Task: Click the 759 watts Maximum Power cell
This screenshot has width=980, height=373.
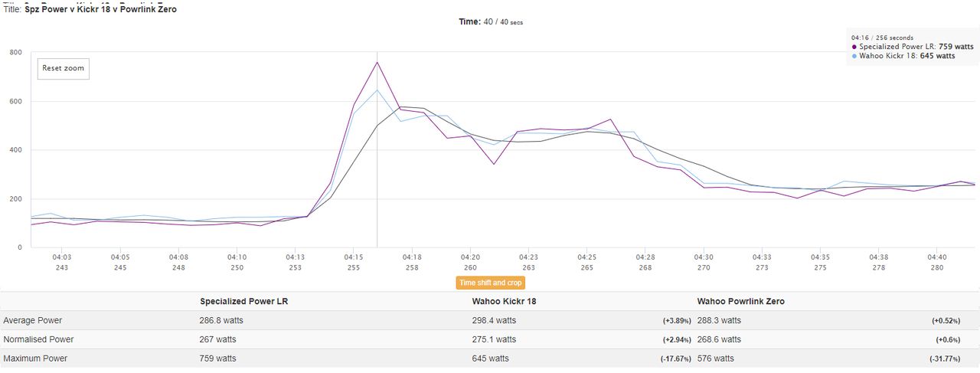Action: click(217, 358)
